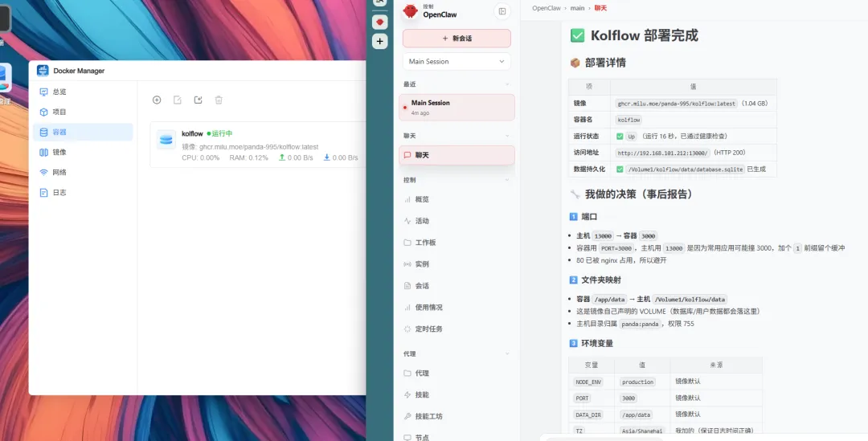
Task: Open 实例 instances in OpenClaw
Action: tap(457, 264)
